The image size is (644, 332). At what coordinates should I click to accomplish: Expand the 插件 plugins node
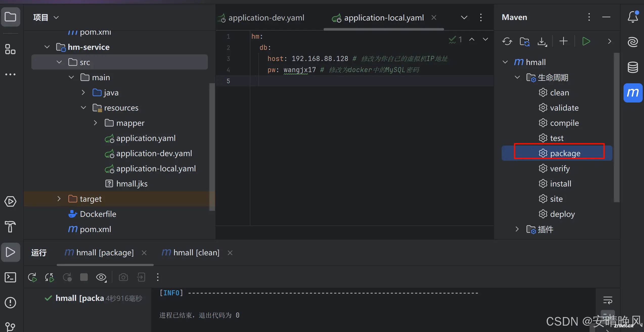click(517, 229)
